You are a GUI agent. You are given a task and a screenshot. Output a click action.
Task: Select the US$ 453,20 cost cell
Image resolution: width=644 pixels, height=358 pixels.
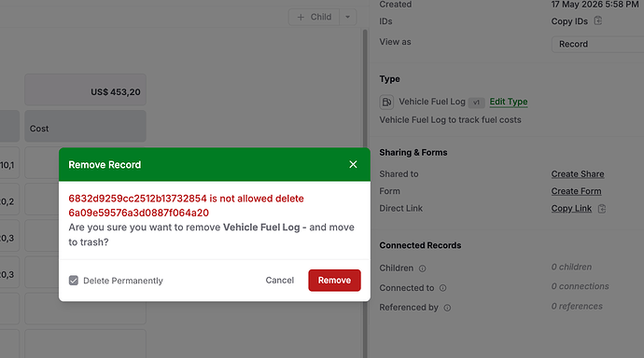(86, 89)
